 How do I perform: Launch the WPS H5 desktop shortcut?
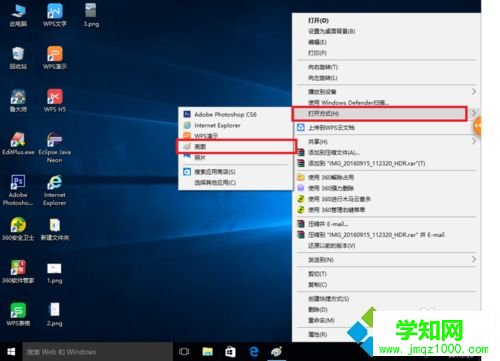tap(55, 100)
